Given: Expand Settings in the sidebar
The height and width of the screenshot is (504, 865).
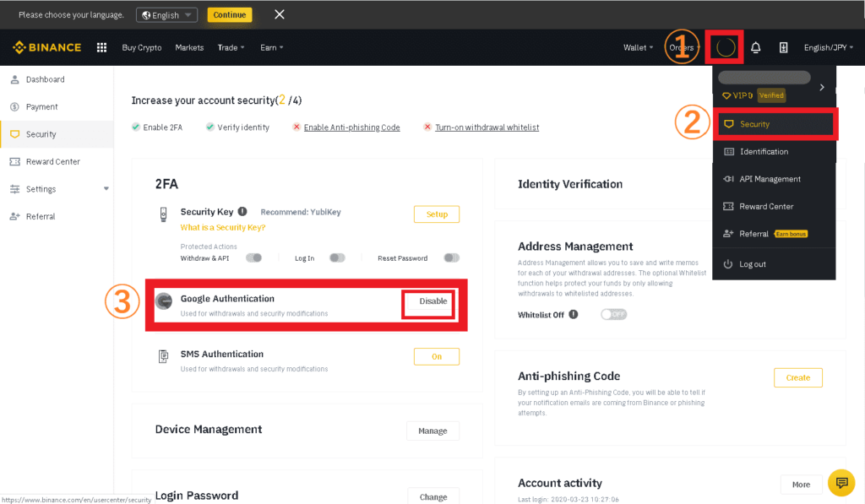Looking at the screenshot, I should (57, 189).
